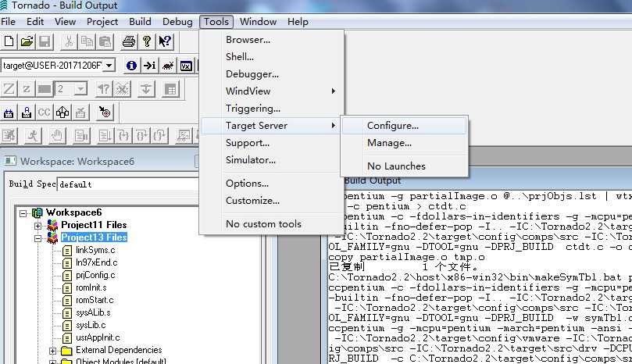The width and height of the screenshot is (632, 364).
Task: Open the Debug menu
Action: coord(177,21)
